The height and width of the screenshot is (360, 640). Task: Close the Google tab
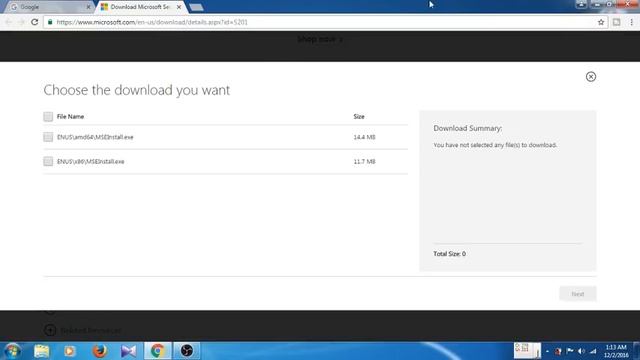pyautogui.click(x=88, y=7)
